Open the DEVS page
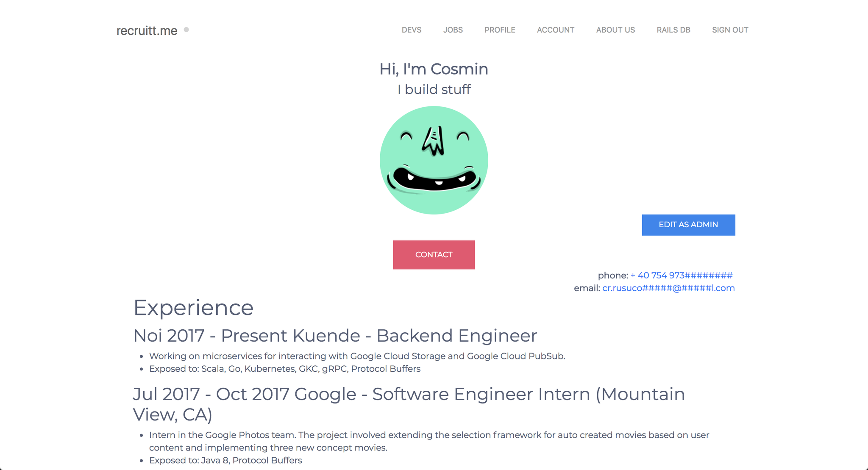 (412, 30)
